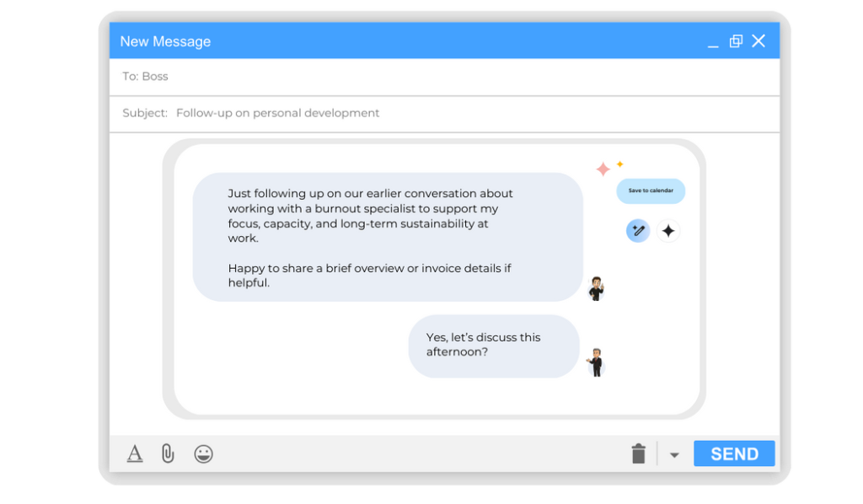This screenshot has height=504, width=863.
Task: Click the avatar beside the afternoon reply
Action: (x=596, y=362)
